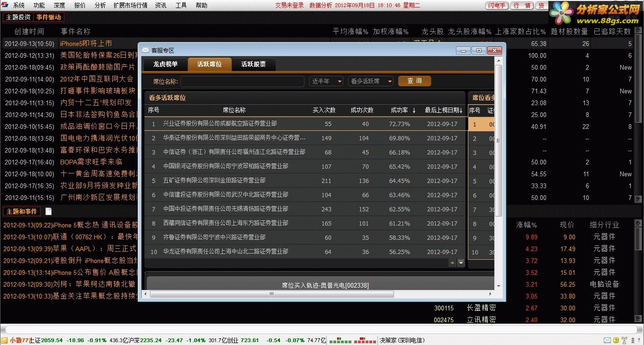Select row 中信建投证券 武汉中北路
The height and width of the screenshot is (345, 644).
pyautogui.click(x=305, y=195)
